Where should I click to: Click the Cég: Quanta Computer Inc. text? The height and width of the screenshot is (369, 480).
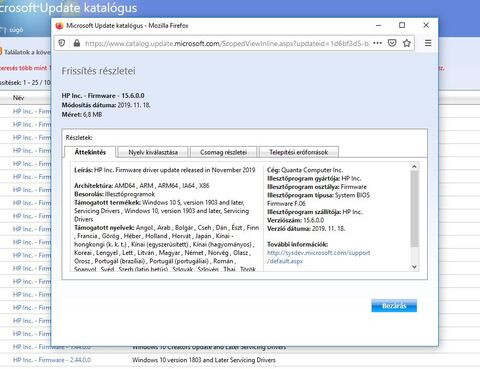(x=305, y=170)
